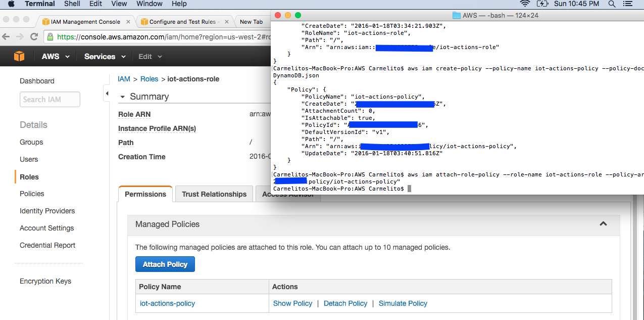Click the browser back arrow
Viewport: 644px width, 320px height.
tap(6, 36)
